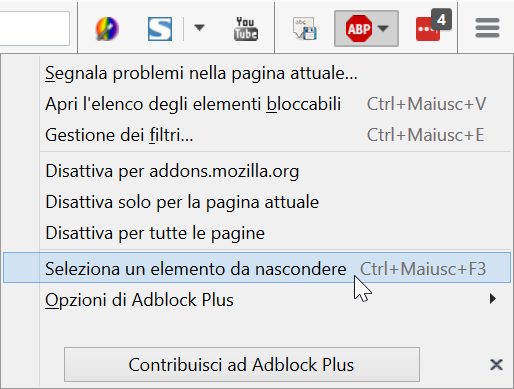Toggle the ABP button dropdown arrow
514x389 pixels.
(384, 29)
